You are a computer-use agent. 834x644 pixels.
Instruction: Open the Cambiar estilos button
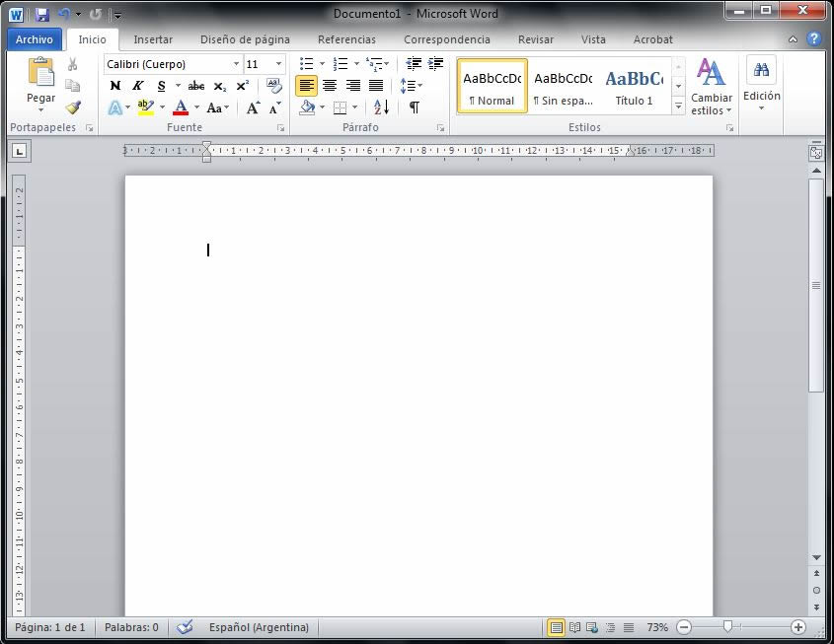click(x=711, y=87)
